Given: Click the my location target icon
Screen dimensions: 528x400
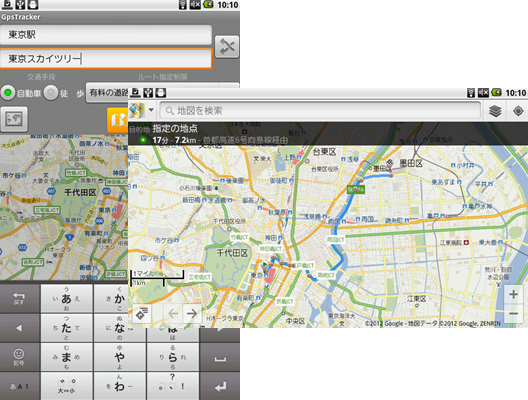Looking at the screenshot, I should coord(518,111).
